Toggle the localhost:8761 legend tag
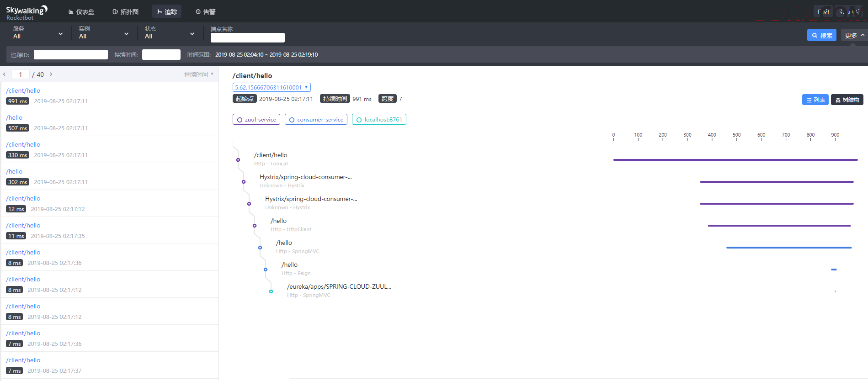868x381 pixels. pyautogui.click(x=379, y=120)
